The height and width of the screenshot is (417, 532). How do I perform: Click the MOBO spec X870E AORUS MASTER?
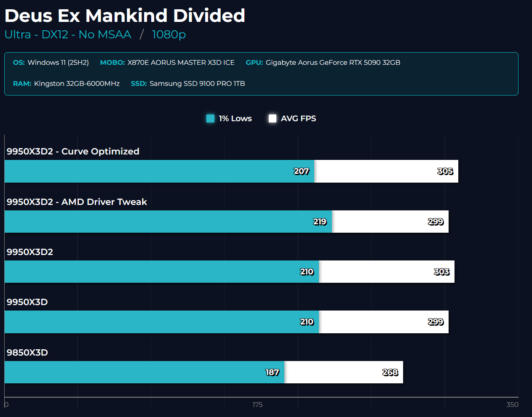[181, 63]
